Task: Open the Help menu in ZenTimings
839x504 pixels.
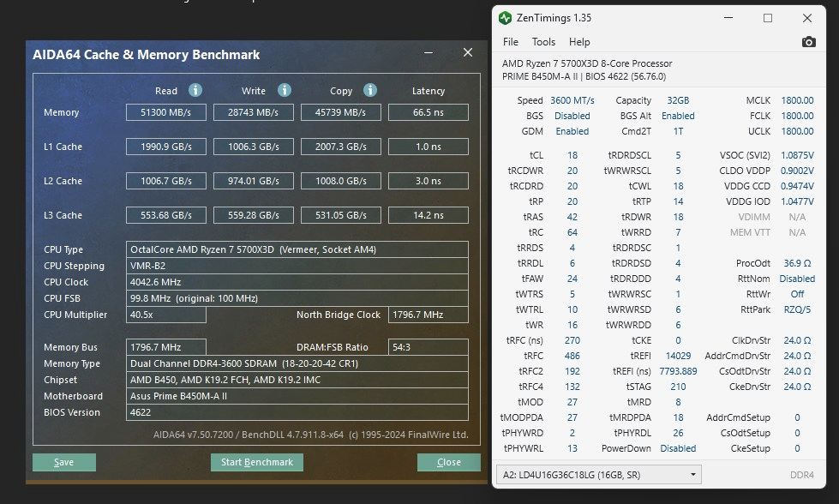Action: point(579,42)
